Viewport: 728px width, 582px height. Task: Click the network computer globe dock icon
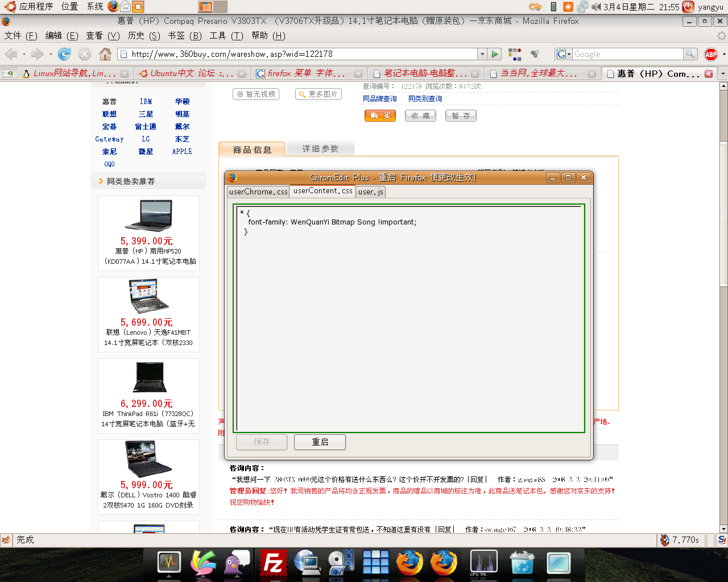pos(308,563)
